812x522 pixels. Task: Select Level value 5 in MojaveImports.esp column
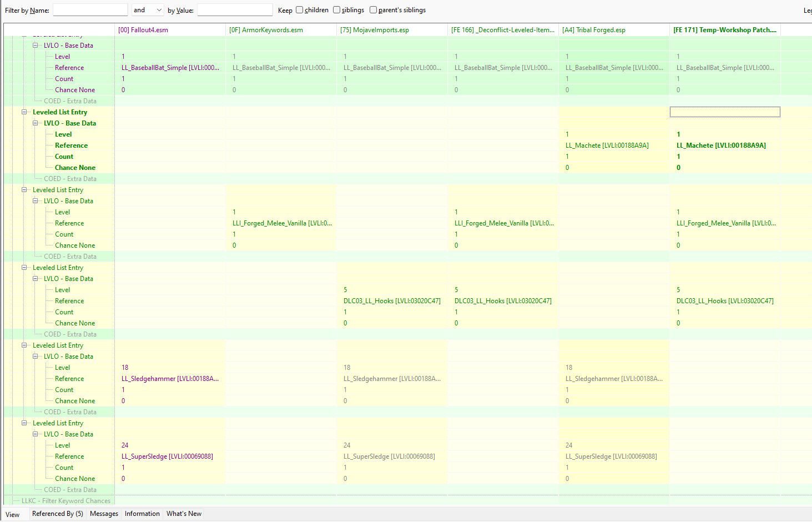[392, 290]
